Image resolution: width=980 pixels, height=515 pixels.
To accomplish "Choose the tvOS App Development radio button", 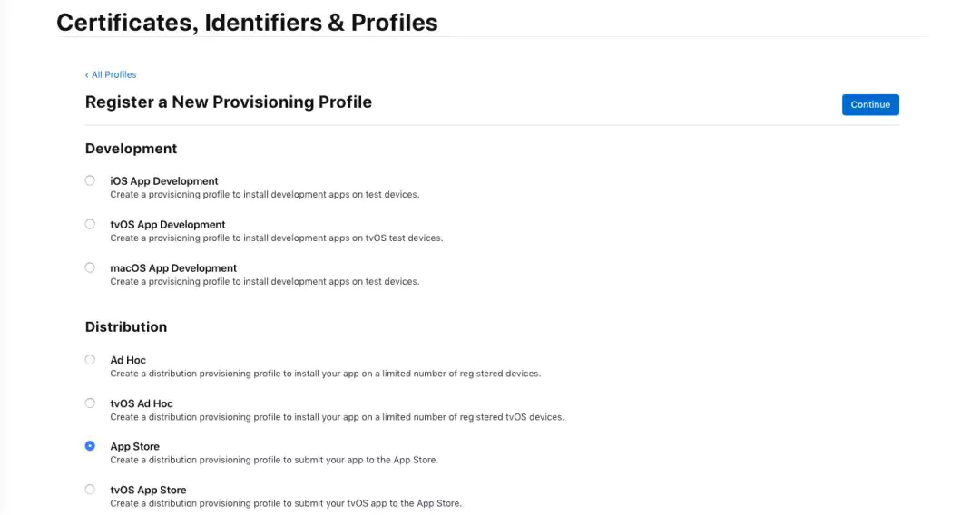I will [x=90, y=224].
